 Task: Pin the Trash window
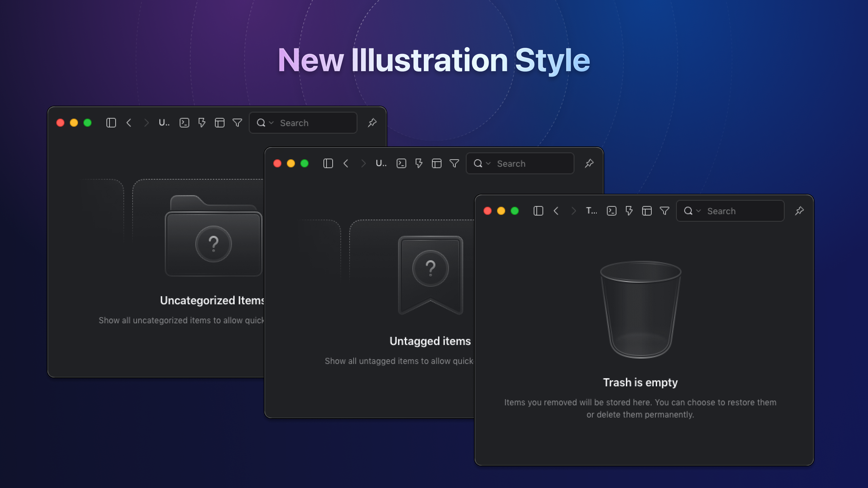point(799,211)
